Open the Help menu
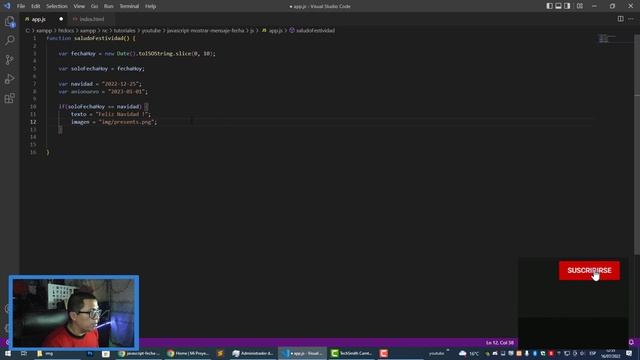The image size is (640, 360). (150, 6)
